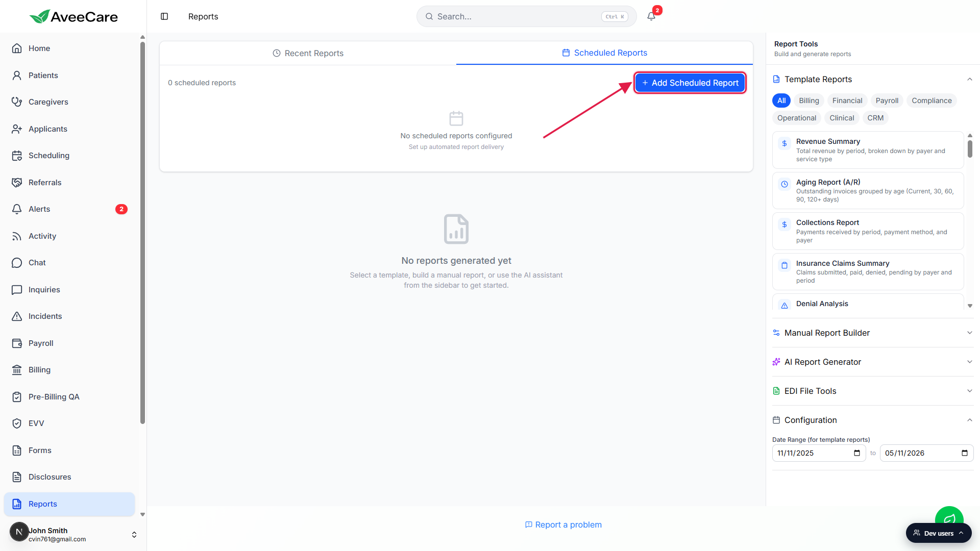Filter templates by Clinical
Screen dimensions: 980x551
842,118
